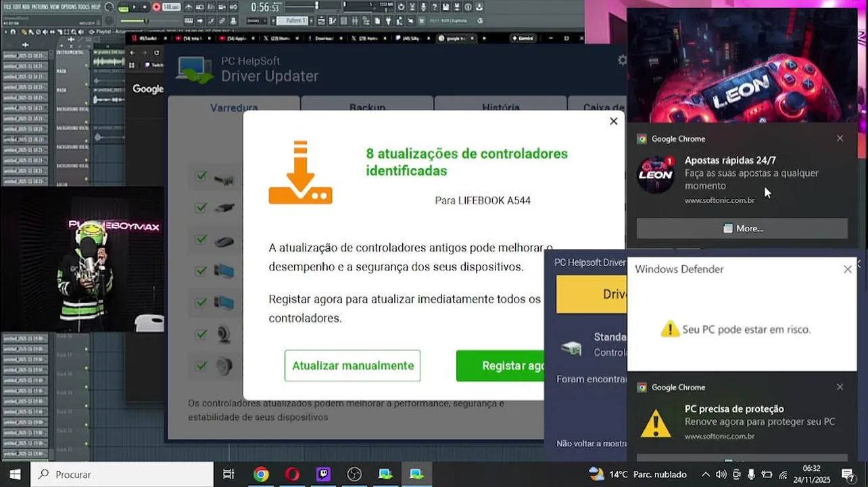Click the Leon gamepad ad image

tap(742, 66)
